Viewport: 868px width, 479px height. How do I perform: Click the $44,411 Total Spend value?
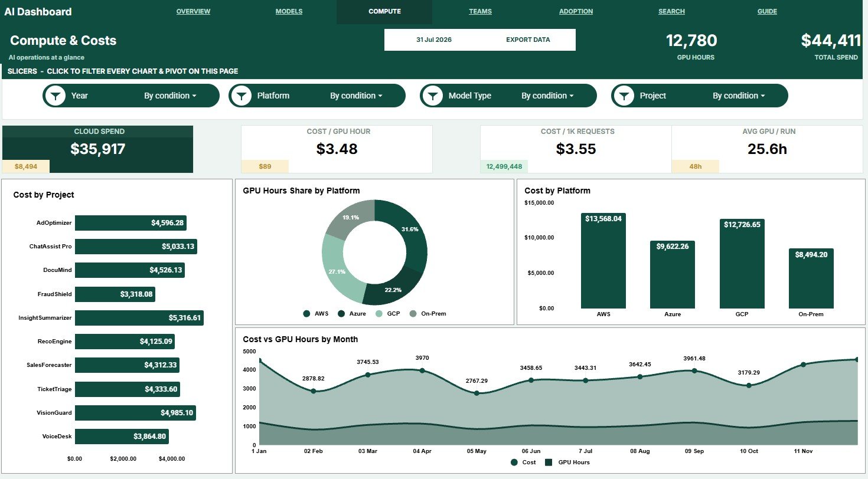point(831,41)
